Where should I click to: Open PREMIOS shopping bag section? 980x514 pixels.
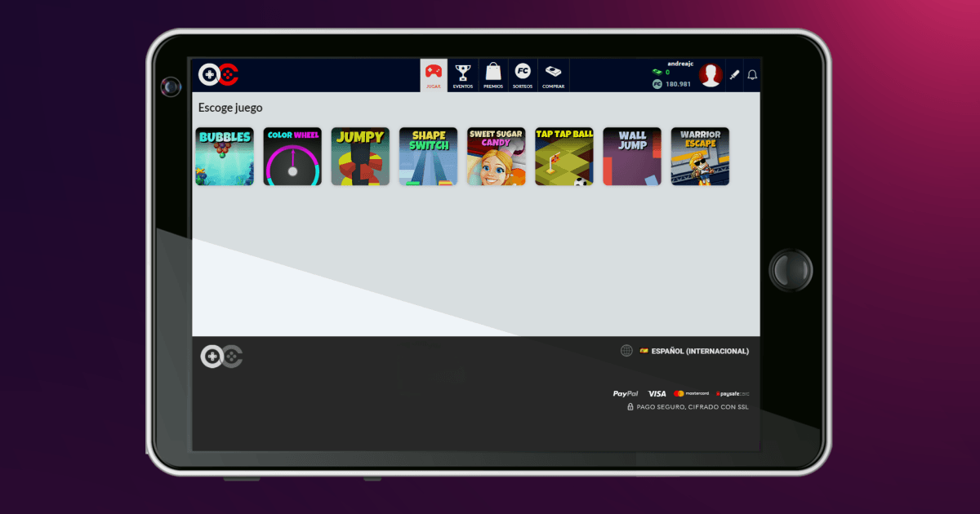point(493,74)
